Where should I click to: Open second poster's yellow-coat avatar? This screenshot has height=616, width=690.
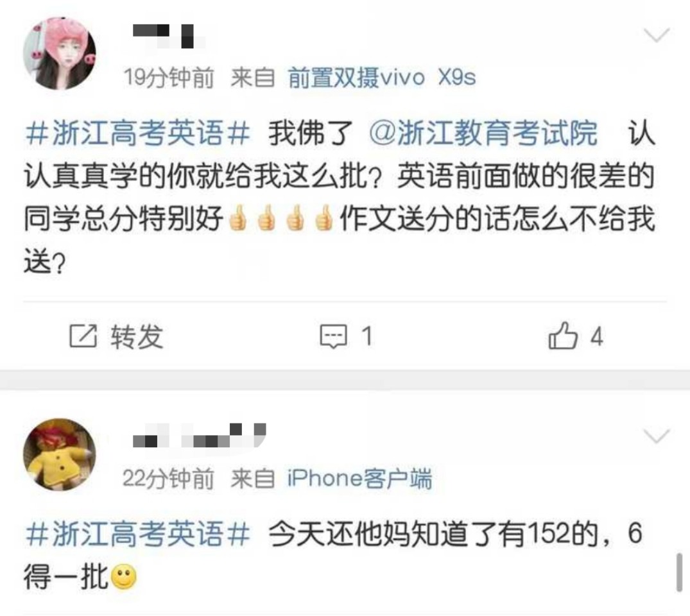pyautogui.click(x=60, y=454)
